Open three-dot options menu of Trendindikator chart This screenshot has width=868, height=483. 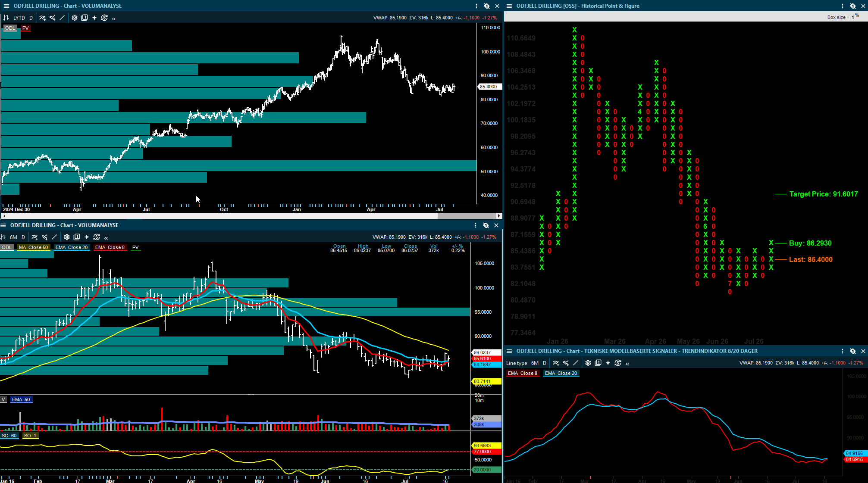tap(843, 351)
